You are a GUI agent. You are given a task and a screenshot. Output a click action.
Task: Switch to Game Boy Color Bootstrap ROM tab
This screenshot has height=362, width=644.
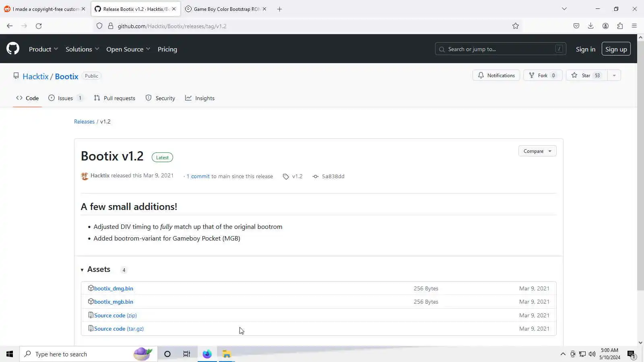pos(226,9)
